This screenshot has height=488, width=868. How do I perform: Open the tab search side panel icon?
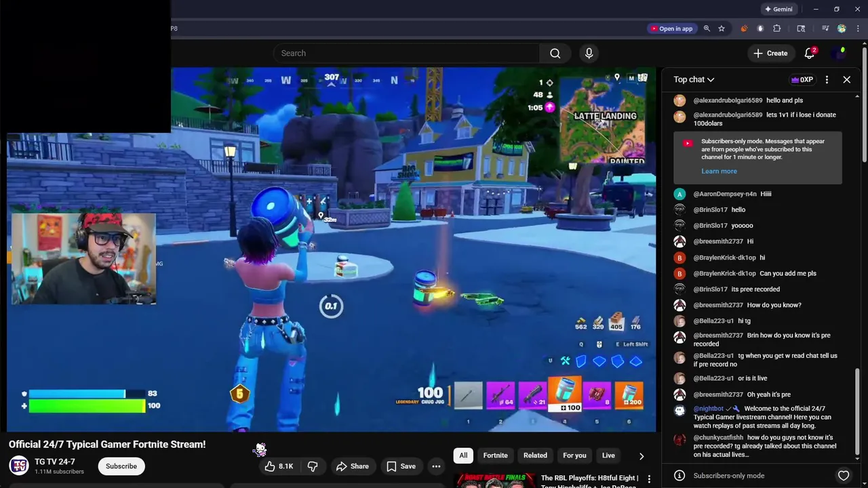[801, 28]
